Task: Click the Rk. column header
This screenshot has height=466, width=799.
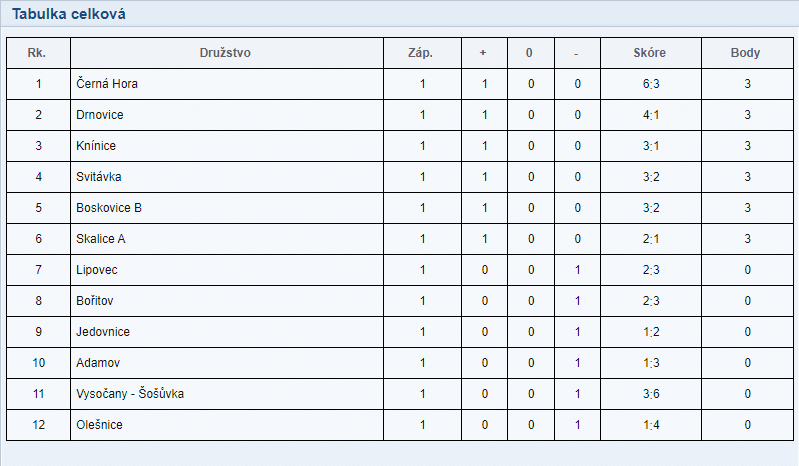Action: click(x=38, y=53)
